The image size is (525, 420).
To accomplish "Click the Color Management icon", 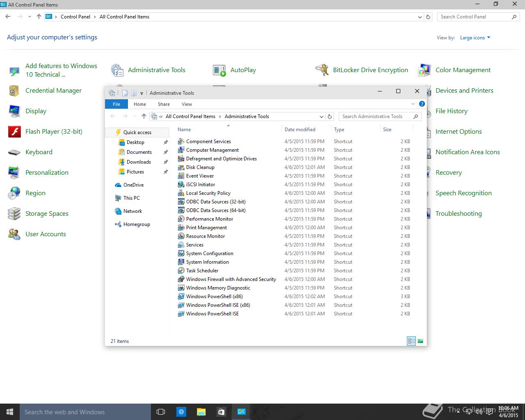I will tap(425, 70).
